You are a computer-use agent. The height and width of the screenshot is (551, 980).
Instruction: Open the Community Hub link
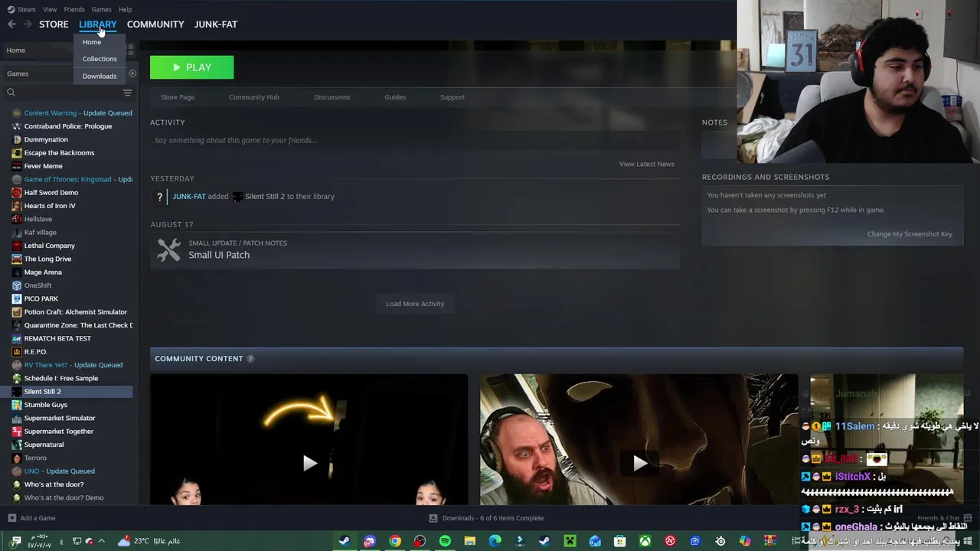254,97
